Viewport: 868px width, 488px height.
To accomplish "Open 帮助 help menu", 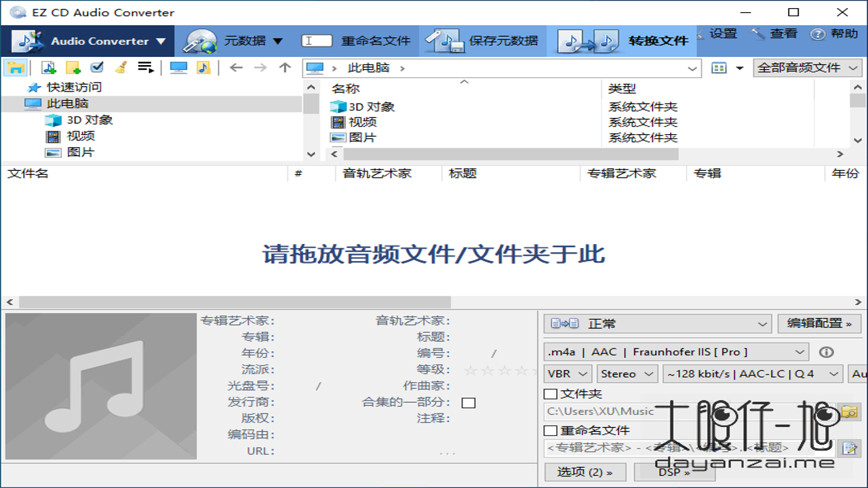I will pyautogui.click(x=834, y=34).
